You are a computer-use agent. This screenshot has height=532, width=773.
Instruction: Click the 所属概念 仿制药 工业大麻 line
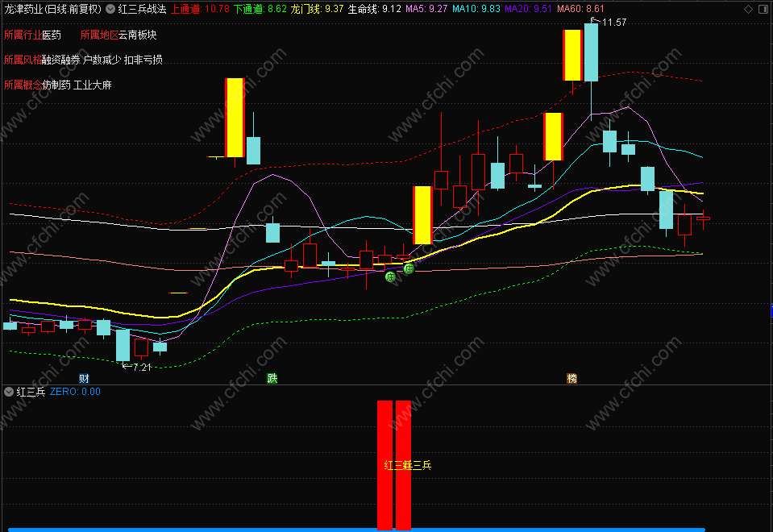point(58,85)
